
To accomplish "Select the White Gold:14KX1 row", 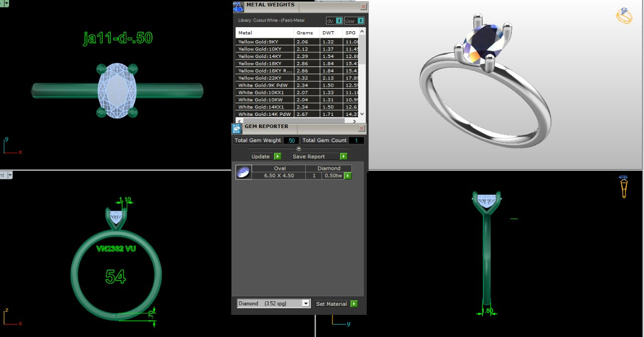I will [297, 107].
